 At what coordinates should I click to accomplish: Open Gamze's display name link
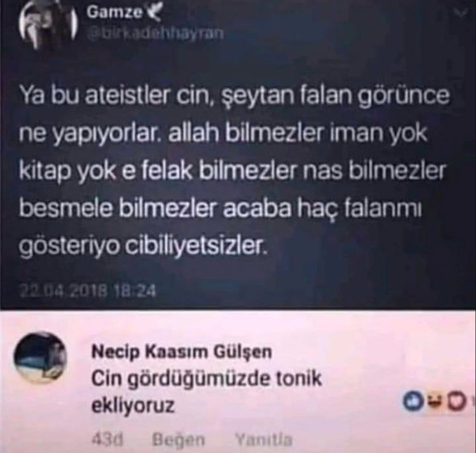click(114, 12)
